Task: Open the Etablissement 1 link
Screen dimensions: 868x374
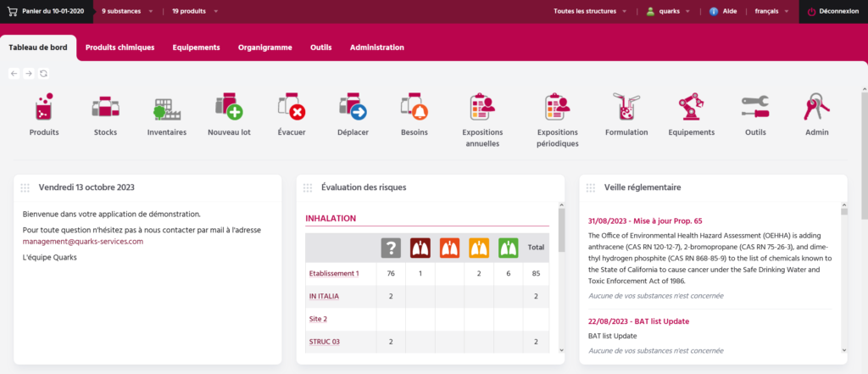Action: (x=334, y=273)
